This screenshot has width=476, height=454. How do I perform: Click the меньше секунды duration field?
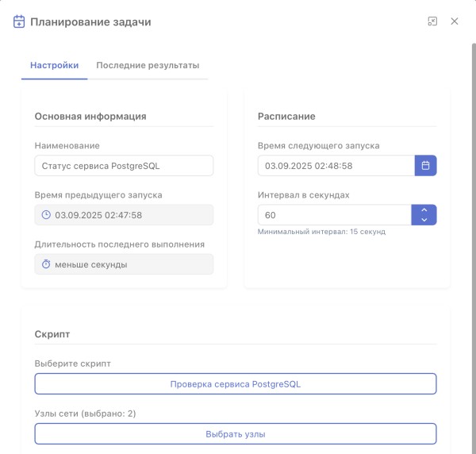(x=124, y=264)
